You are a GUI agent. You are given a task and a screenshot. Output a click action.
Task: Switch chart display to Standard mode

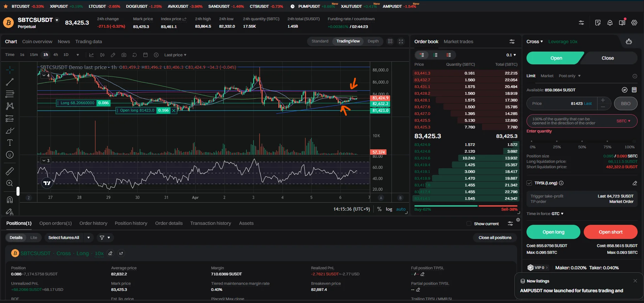[x=319, y=41]
